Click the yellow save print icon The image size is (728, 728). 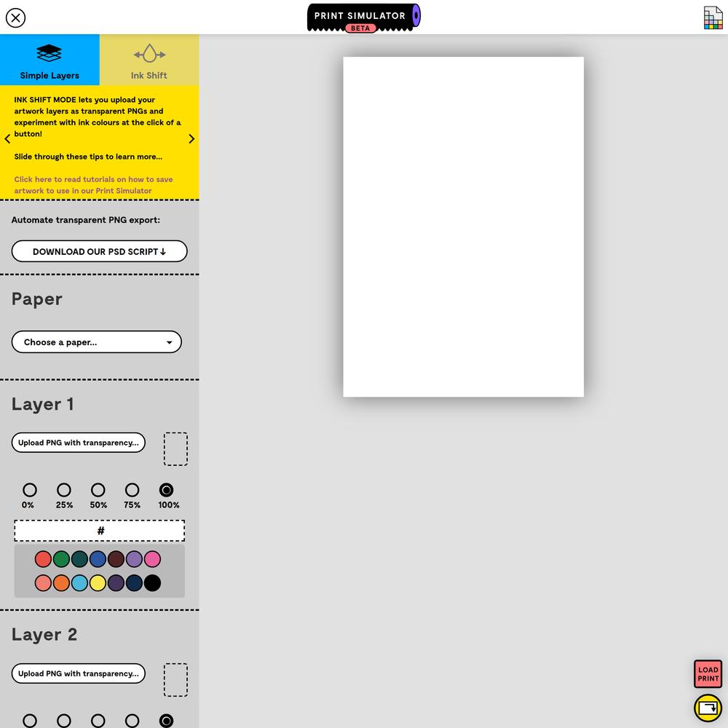(708, 708)
